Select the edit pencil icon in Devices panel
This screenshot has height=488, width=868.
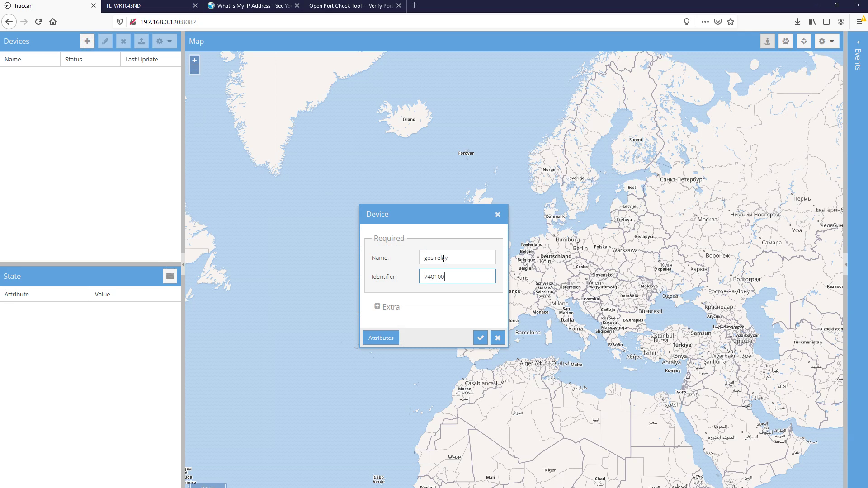click(105, 41)
